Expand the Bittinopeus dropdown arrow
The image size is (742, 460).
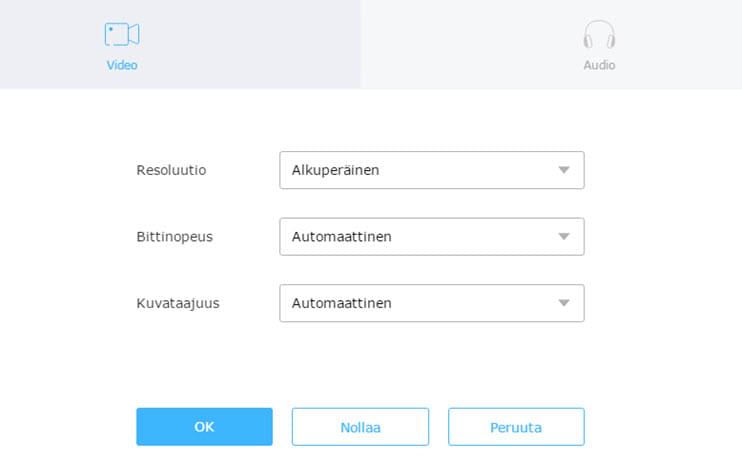pyautogui.click(x=564, y=237)
